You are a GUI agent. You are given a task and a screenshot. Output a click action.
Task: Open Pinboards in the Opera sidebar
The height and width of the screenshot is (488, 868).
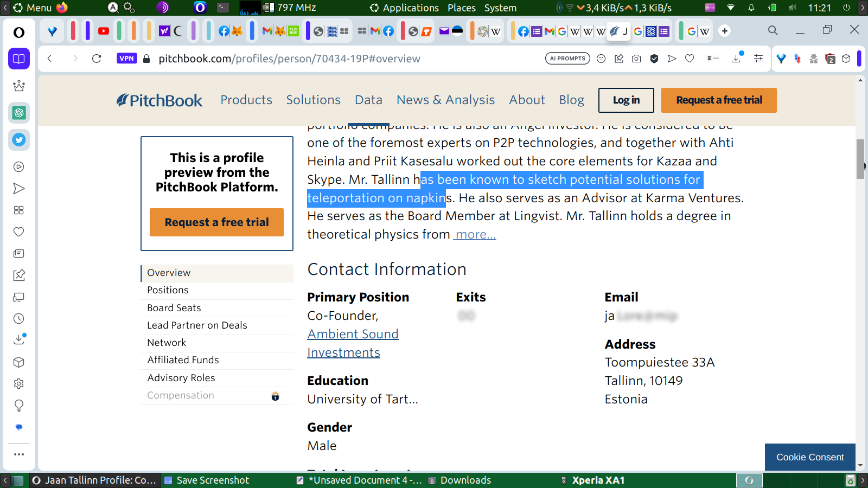(19, 275)
